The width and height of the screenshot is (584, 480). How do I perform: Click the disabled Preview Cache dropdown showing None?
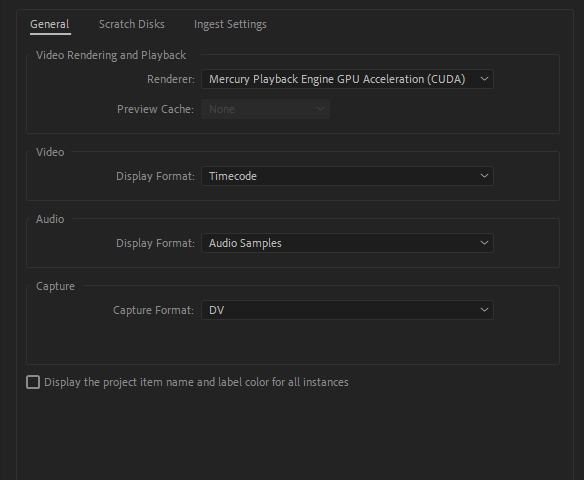265,109
